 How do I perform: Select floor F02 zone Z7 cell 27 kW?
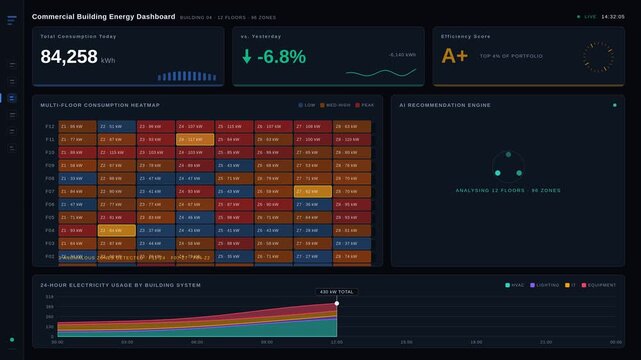point(313,257)
